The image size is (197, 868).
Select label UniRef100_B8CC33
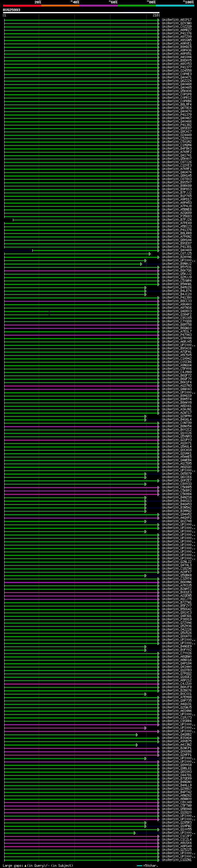pos(176,301)
